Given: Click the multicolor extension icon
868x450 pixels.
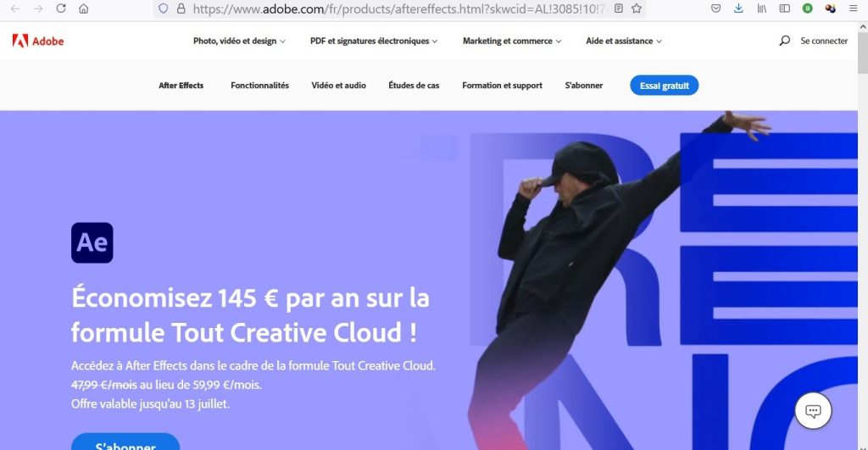Looking at the screenshot, I should click(x=831, y=8).
